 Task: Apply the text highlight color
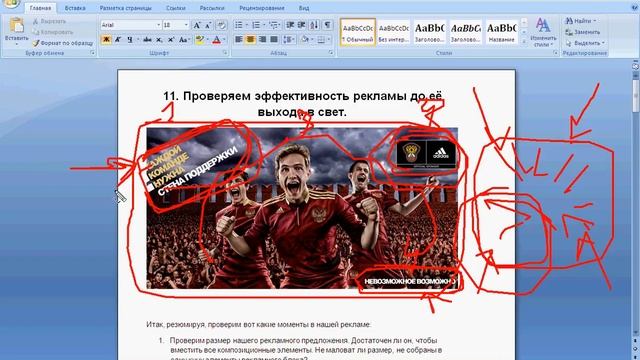pos(199,40)
